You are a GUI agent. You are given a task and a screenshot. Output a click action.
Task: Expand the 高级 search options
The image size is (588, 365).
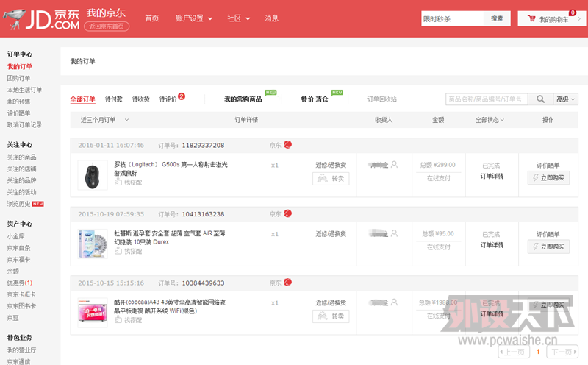click(x=565, y=99)
